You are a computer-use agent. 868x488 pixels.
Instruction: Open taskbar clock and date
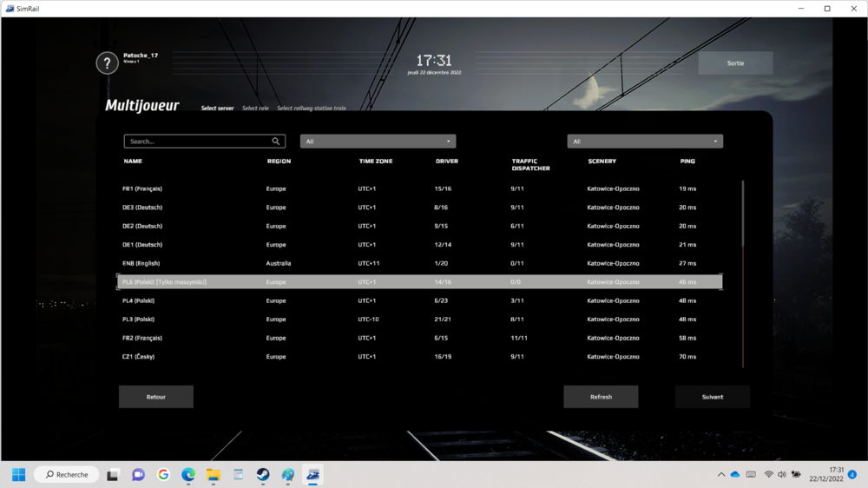(826, 475)
